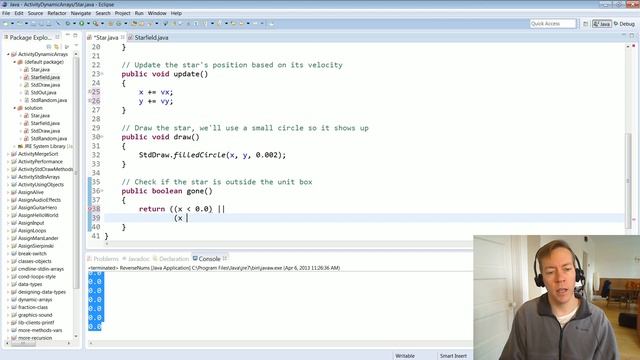The height and width of the screenshot is (360, 640).
Task: Collapse the (default package) node
Action: (15, 62)
